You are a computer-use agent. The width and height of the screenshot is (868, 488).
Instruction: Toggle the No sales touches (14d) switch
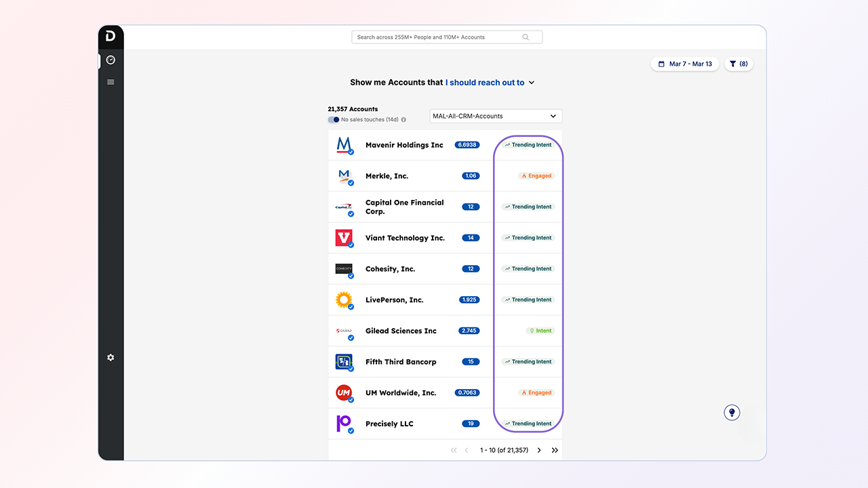tap(333, 120)
